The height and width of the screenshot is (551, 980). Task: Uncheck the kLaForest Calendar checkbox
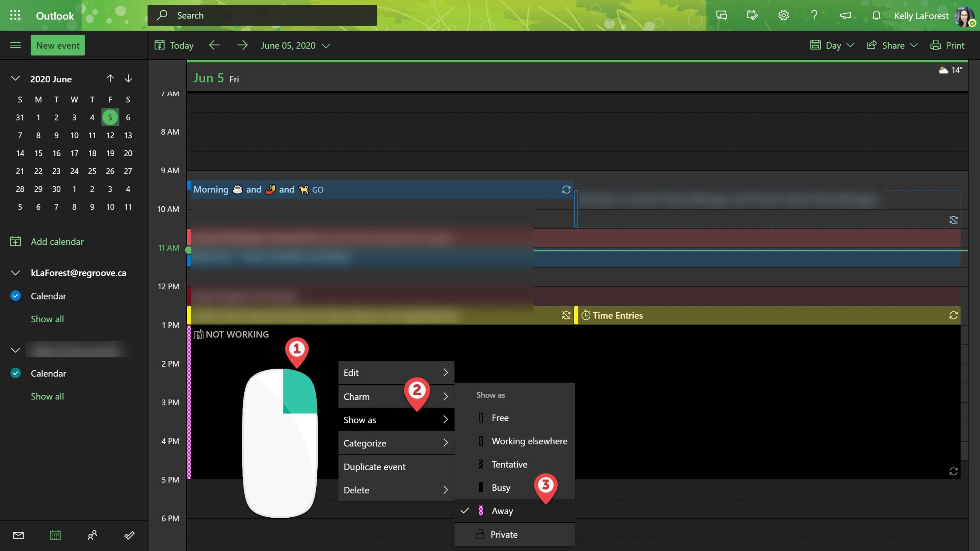16,296
